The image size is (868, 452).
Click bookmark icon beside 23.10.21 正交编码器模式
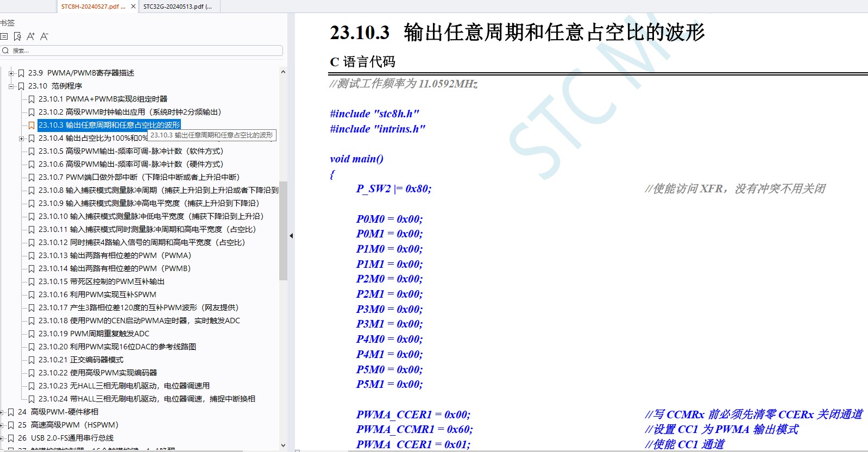click(x=32, y=360)
